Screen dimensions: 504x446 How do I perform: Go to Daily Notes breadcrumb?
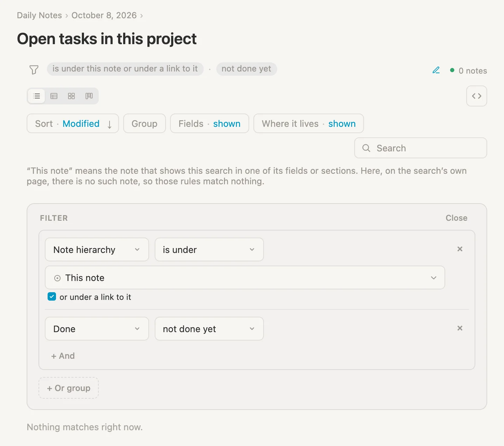40,15
